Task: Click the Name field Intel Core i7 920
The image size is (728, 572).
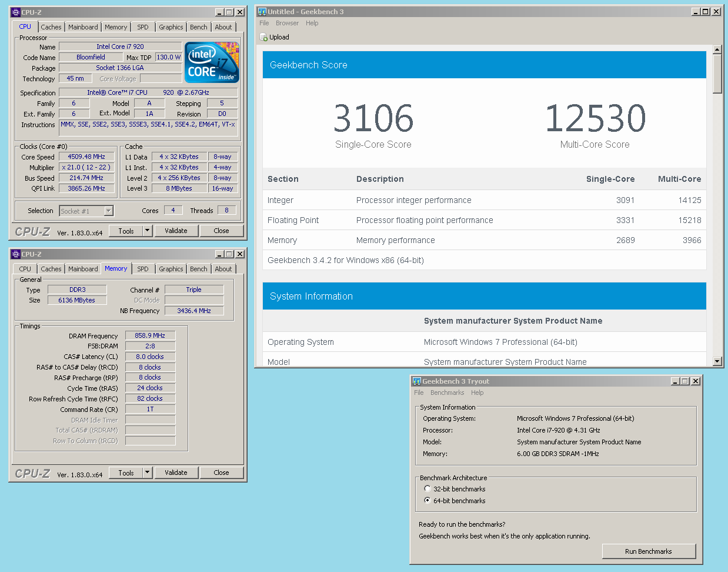Action: click(120, 46)
